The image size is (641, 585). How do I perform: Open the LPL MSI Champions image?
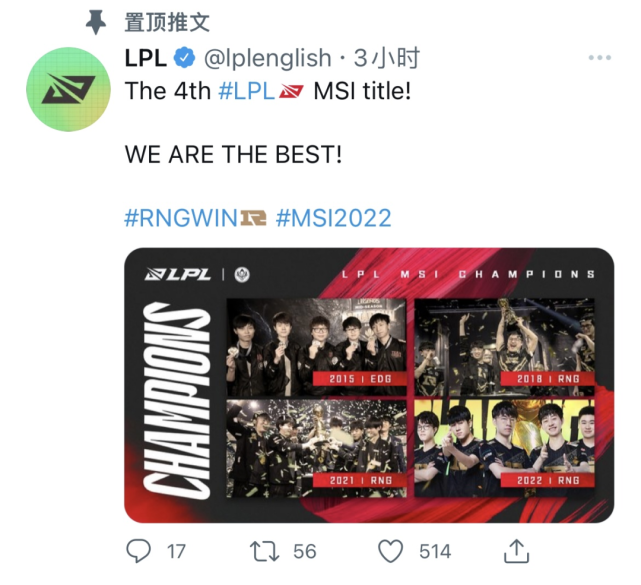point(369,385)
